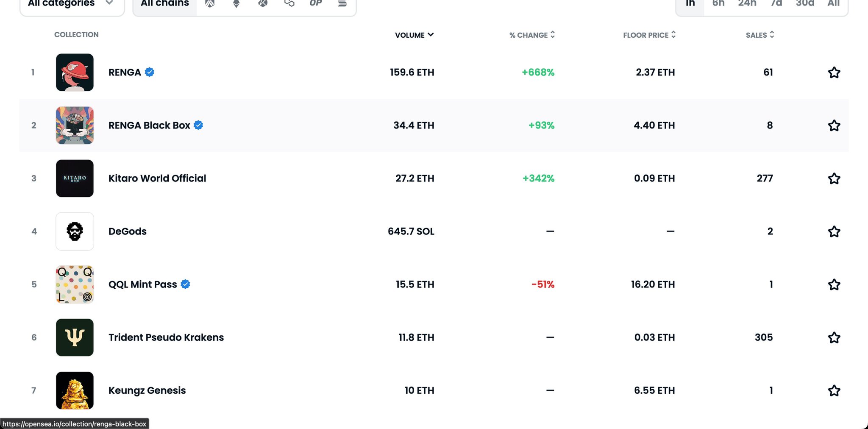The width and height of the screenshot is (868, 429).
Task: Click the 10 ETH volume for Keungz Genesis
Action: [x=419, y=390]
